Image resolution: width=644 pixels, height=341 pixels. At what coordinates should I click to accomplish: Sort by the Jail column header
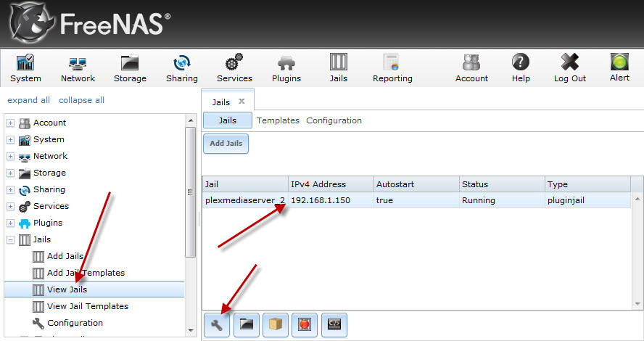pos(245,184)
